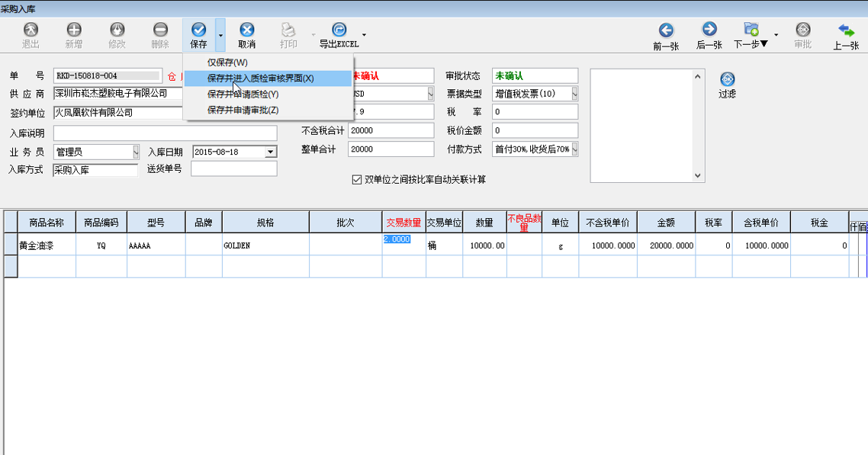This screenshot has height=455, width=868.
Task: Select 保存并申请审批(Z) menu entry
Action: tap(268, 110)
